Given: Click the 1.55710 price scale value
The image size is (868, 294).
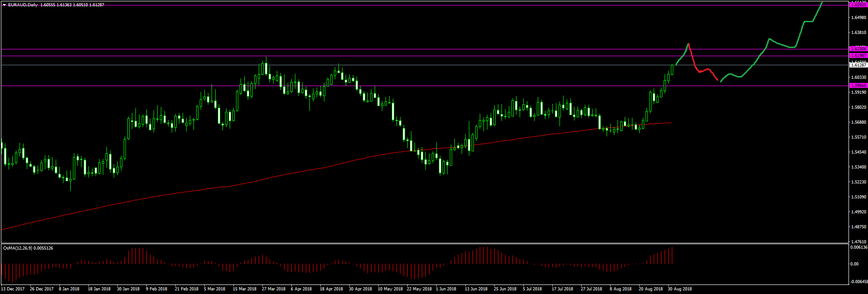Looking at the screenshot, I should point(859,137).
